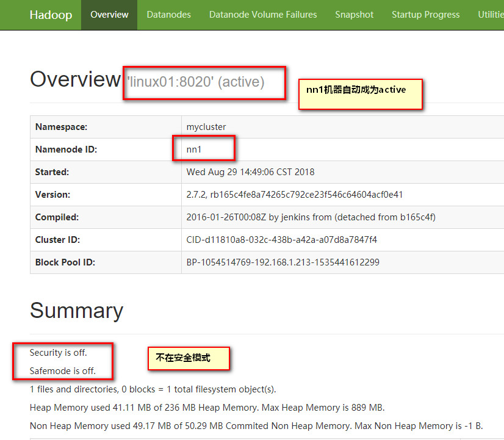Click the Security is off. text
504x440 pixels.
click(x=58, y=353)
